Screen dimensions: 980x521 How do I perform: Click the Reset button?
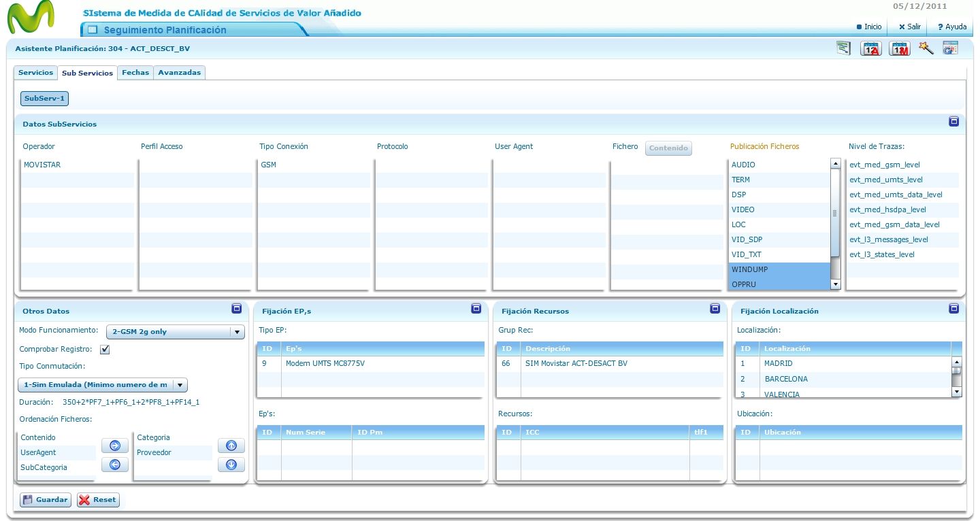98,500
